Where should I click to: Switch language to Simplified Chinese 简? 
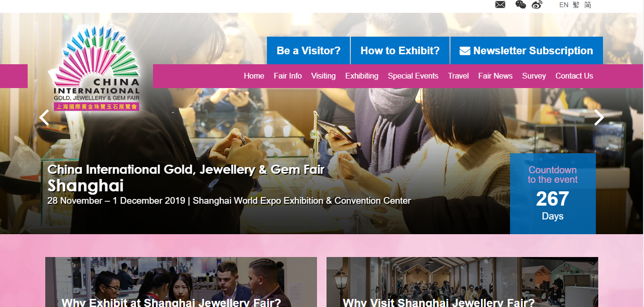click(588, 5)
